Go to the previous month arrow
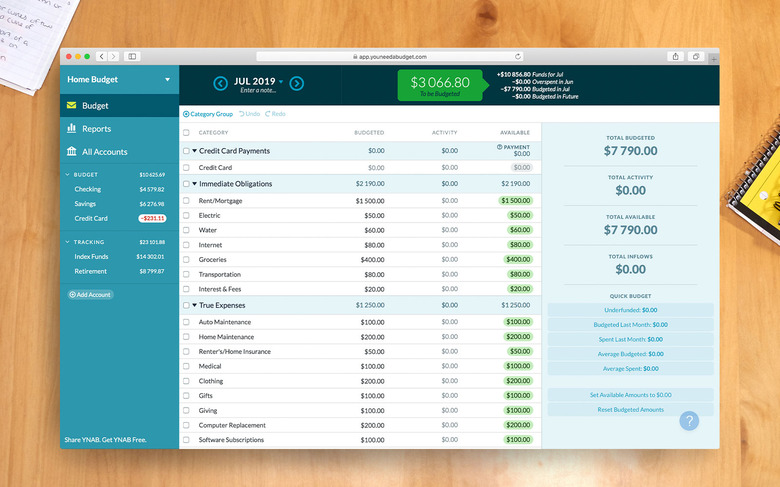Viewport: 780px width, 487px height. coord(220,84)
